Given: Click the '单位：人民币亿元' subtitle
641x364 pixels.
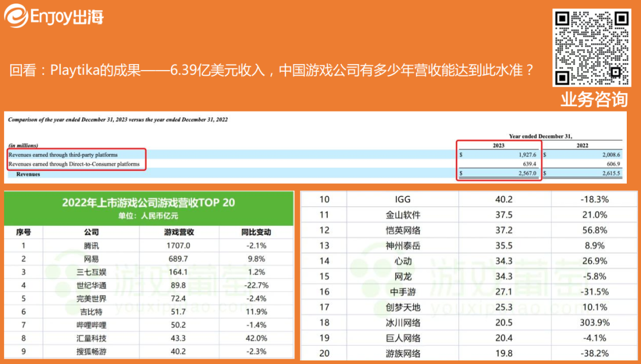Looking at the screenshot, I should 148,216.
